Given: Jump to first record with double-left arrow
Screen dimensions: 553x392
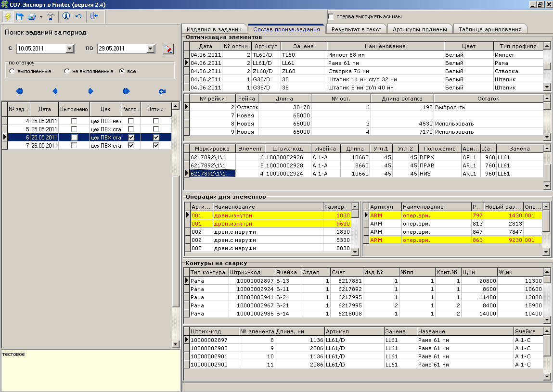Looking at the screenshot, I should point(19,91).
